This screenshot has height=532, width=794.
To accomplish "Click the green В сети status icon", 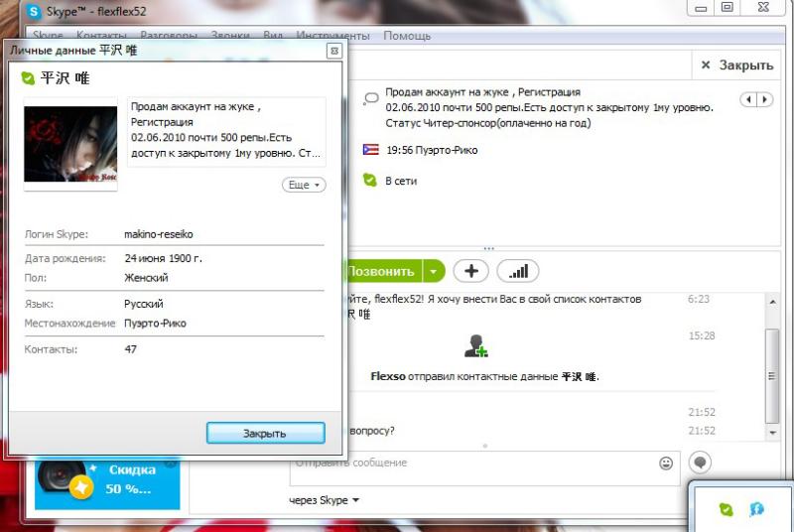I will [x=370, y=181].
